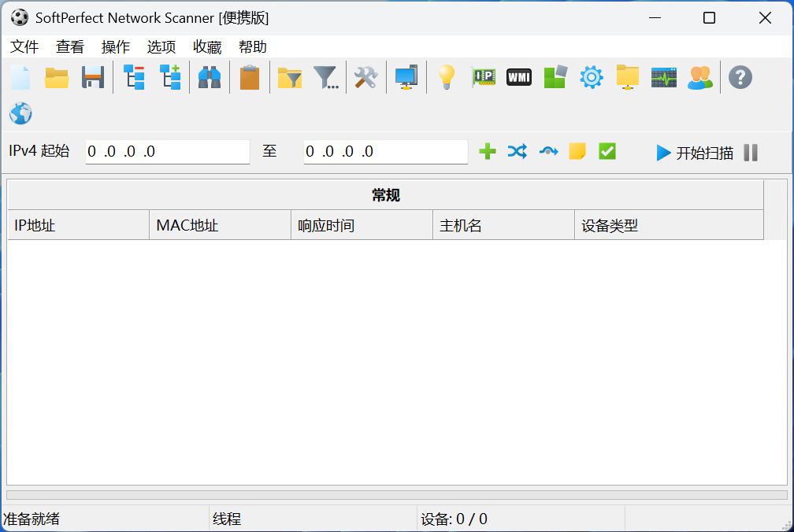Open the 选项 menu
This screenshot has width=794, height=532.
pos(161,46)
